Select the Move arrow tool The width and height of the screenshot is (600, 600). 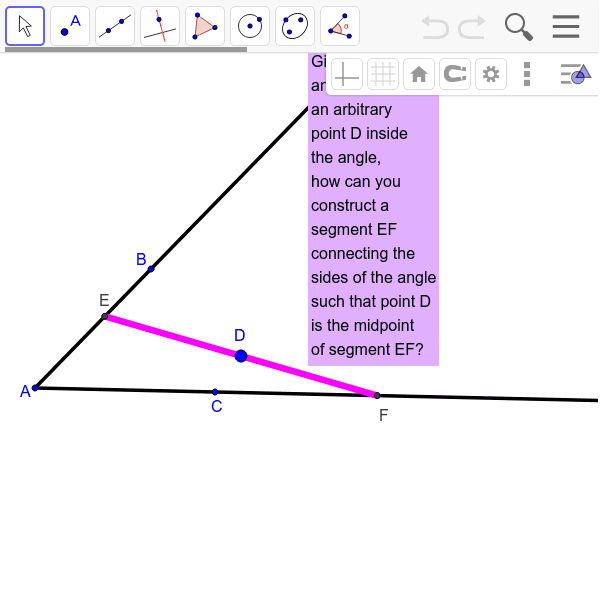pyautogui.click(x=25, y=26)
